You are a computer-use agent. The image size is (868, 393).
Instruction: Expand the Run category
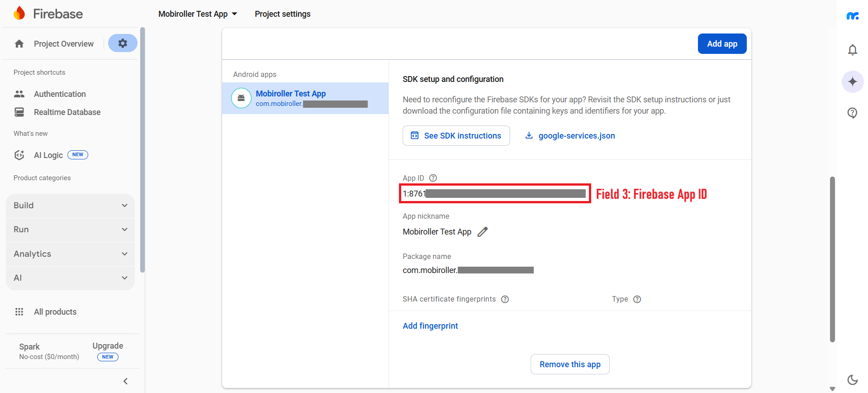[71, 230]
